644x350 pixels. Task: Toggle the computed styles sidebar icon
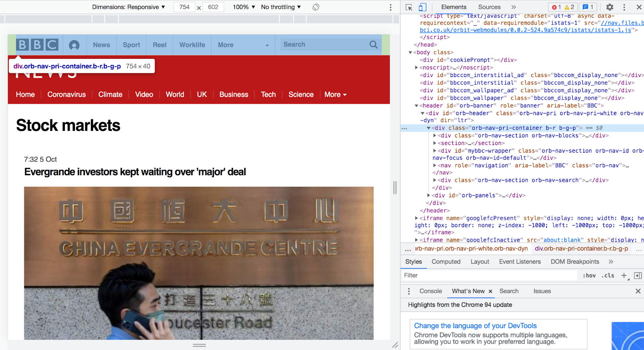638,275
